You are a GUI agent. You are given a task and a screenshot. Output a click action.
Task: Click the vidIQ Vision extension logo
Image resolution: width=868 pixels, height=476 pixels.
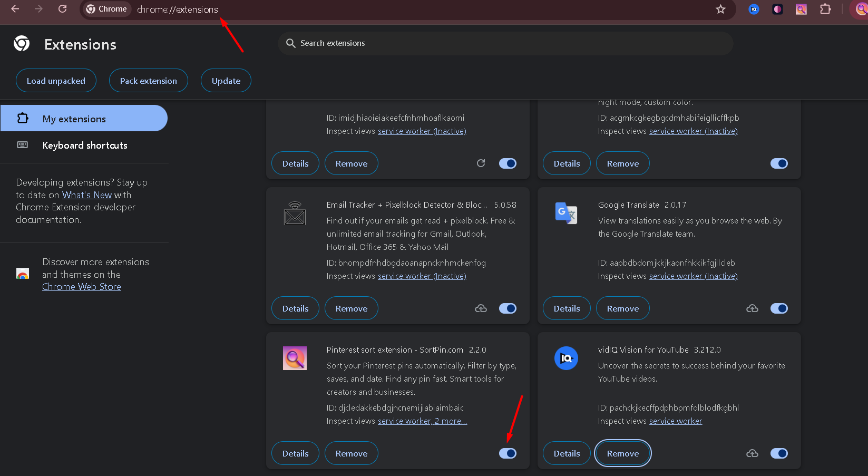click(x=566, y=358)
